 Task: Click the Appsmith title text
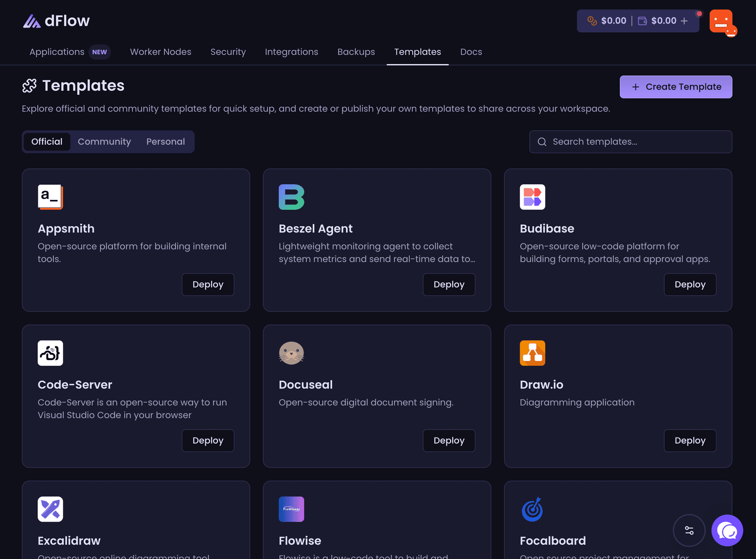[66, 229]
